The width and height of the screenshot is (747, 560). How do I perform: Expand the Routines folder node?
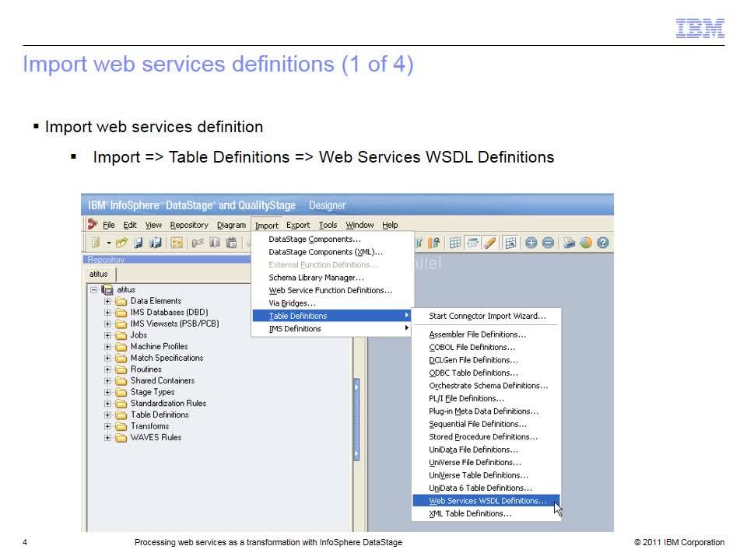point(107,370)
